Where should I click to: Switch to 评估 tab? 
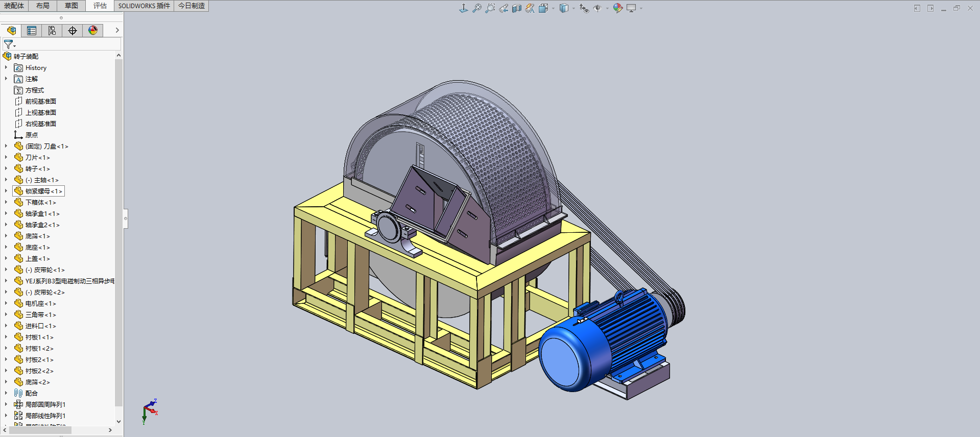click(x=100, y=6)
